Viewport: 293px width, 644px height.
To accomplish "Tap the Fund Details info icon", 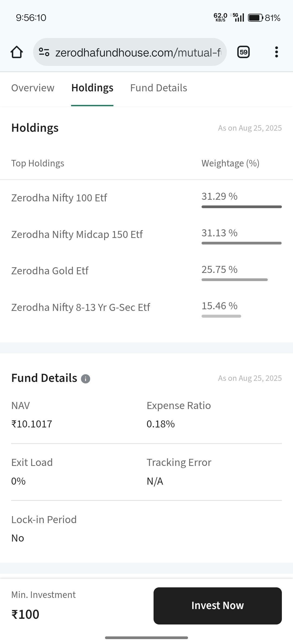I will coord(85,379).
